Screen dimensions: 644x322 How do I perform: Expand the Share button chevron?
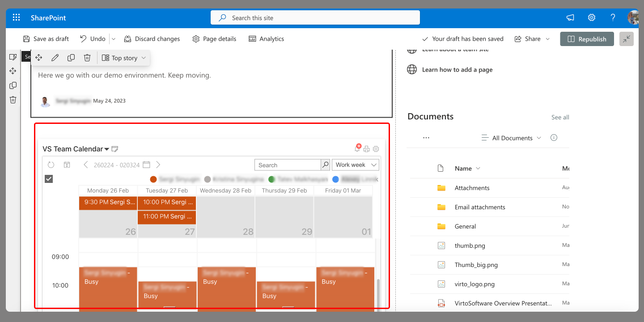[547, 39]
